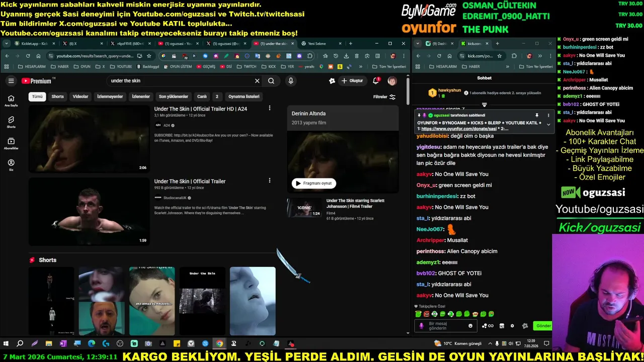Open Tüm Yer İşaretleri folder in YouTube browser
The width and height of the screenshot is (644, 362).
pyautogui.click(x=389, y=66)
